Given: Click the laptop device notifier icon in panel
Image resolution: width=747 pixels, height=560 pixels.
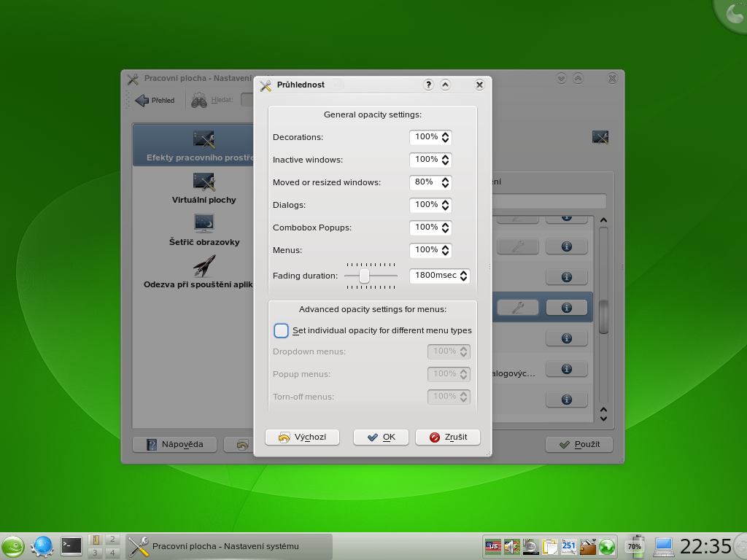Looking at the screenshot, I should click(x=663, y=546).
